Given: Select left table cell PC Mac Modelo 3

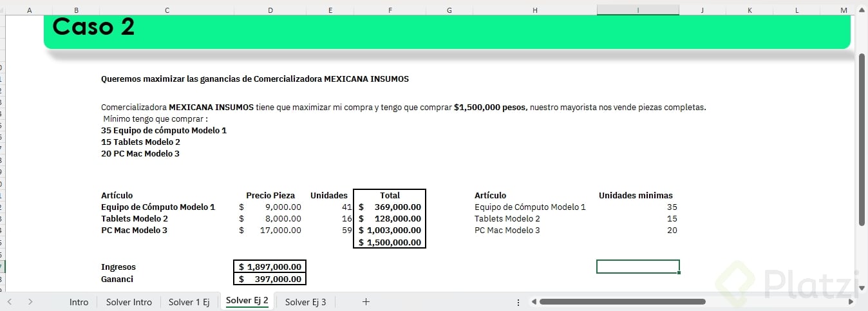Looking at the screenshot, I should [134, 230].
